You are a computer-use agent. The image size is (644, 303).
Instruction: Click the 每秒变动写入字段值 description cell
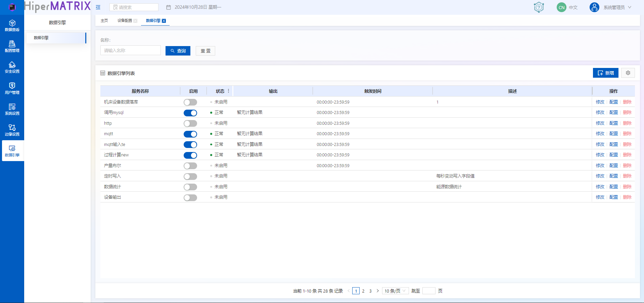[455, 176]
